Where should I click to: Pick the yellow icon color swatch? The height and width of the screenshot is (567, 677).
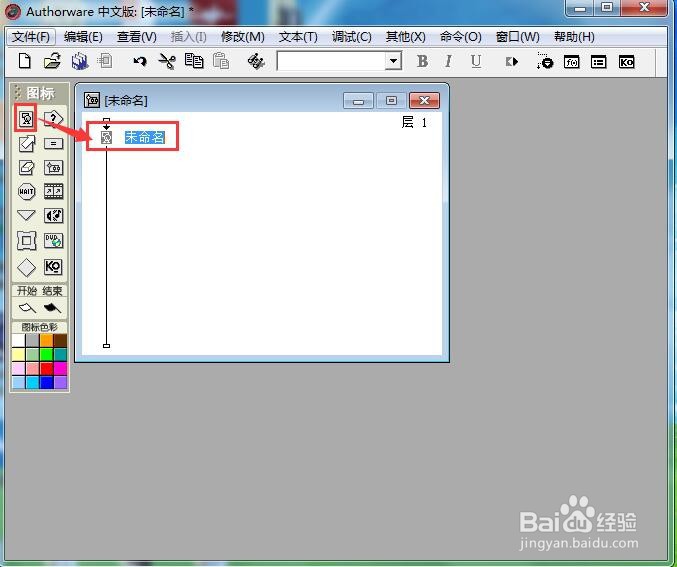19,355
